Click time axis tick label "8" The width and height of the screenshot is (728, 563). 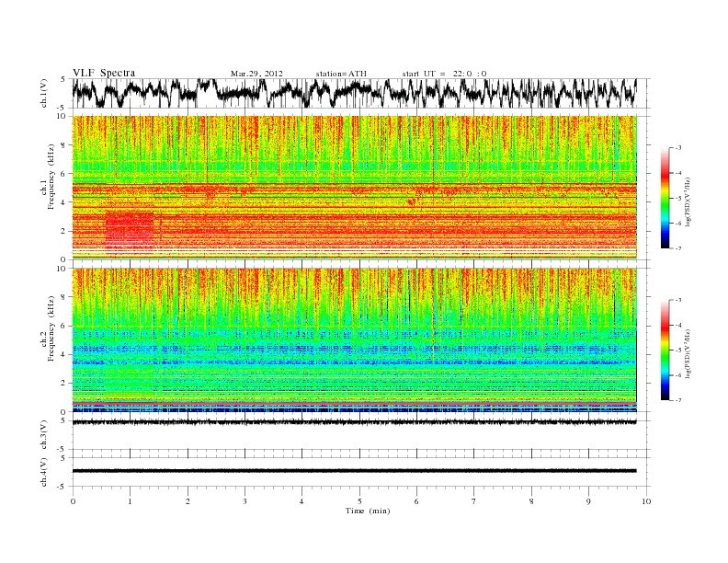(x=531, y=501)
